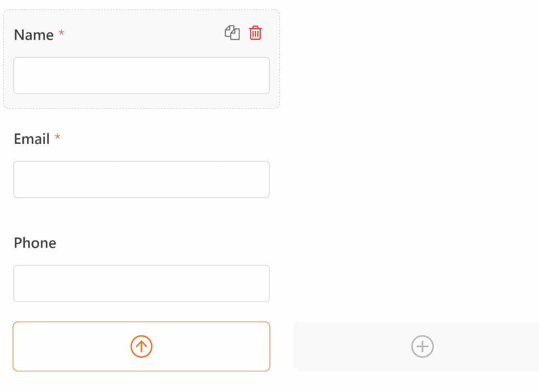Focus the Email text input
Image resolution: width=539 pixels, height=392 pixels.
click(142, 180)
